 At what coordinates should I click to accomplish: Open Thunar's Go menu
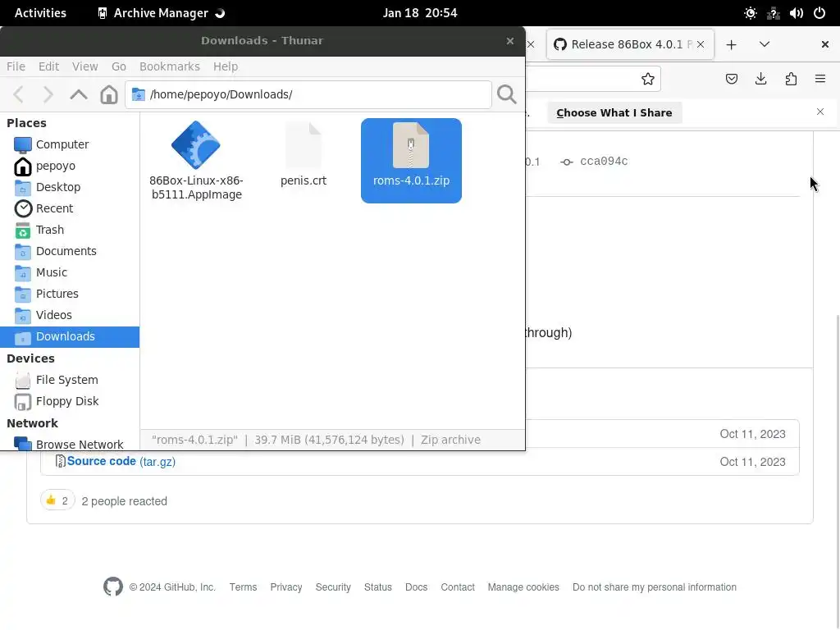point(119,66)
